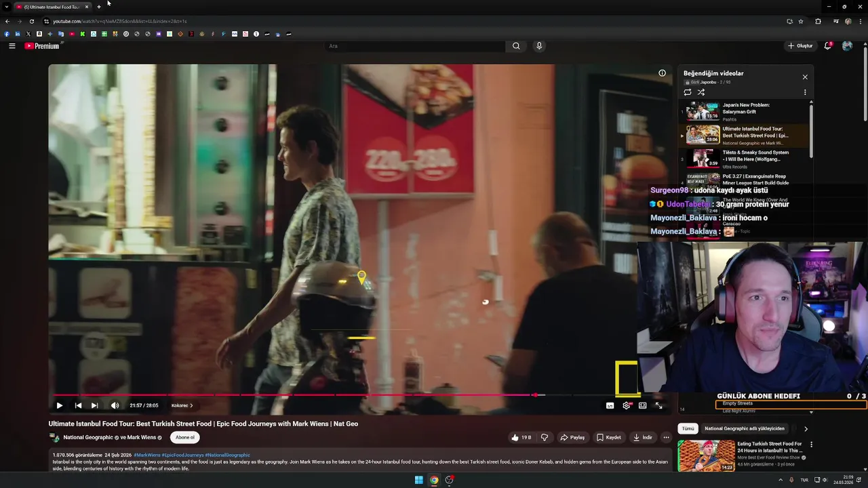Close the Beğendiğim videolar playlist panel
Image resolution: width=868 pixels, height=488 pixels.
coord(805,77)
